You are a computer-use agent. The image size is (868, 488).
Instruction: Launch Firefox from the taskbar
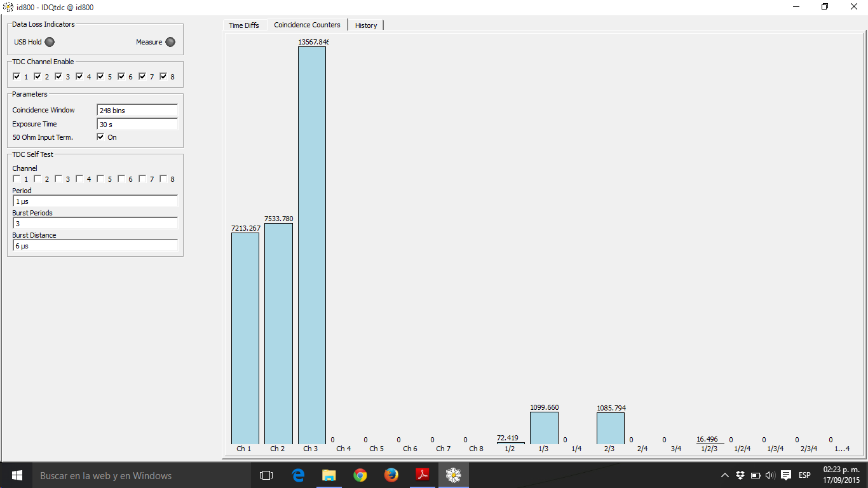391,475
